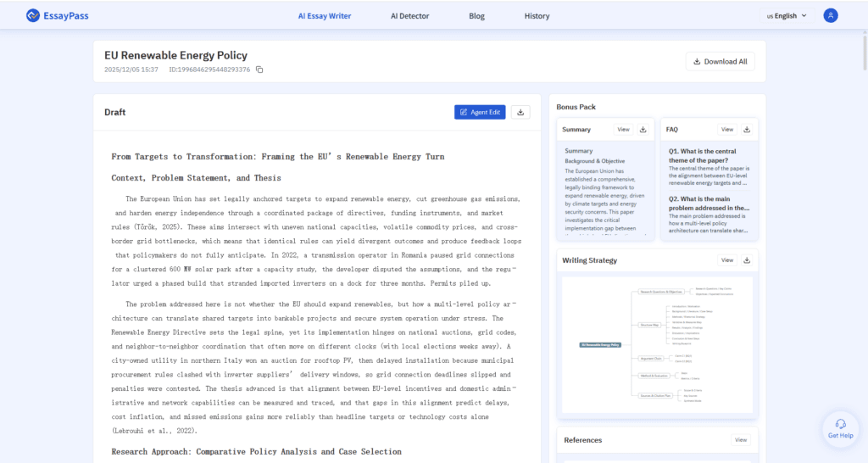Click the EssayPass brand name
This screenshot has width=868, height=463.
[x=66, y=15]
